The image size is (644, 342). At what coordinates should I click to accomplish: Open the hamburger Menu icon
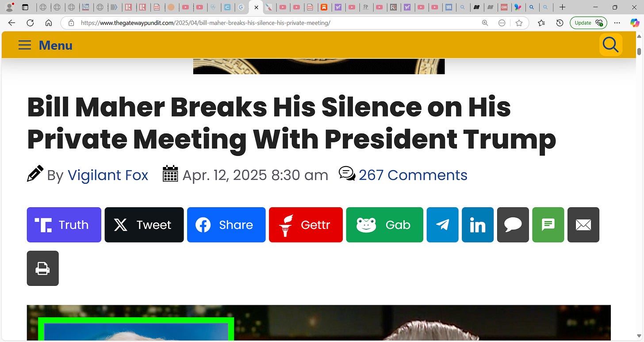25,45
